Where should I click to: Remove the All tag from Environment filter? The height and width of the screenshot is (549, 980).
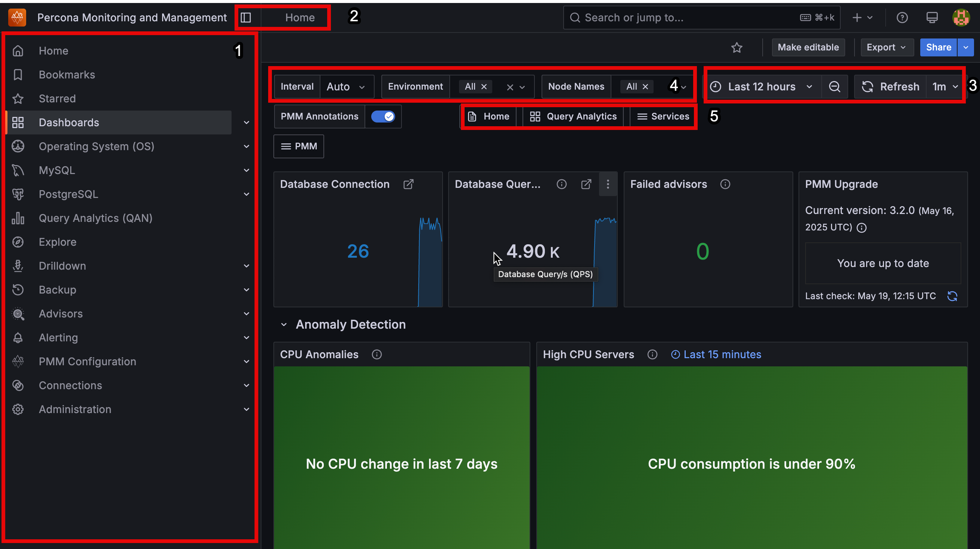(x=484, y=87)
